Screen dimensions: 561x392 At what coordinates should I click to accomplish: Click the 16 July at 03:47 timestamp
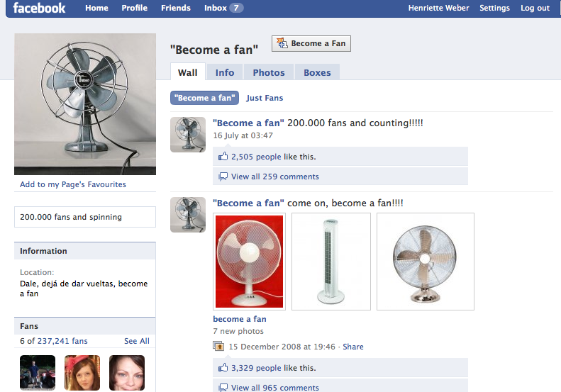[x=243, y=135]
